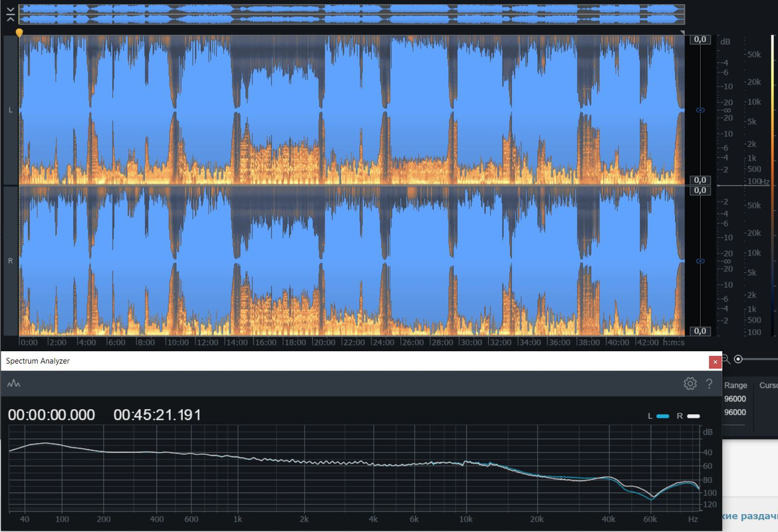Select the R channel label
Screen dimensions: 778x532
[11, 261]
